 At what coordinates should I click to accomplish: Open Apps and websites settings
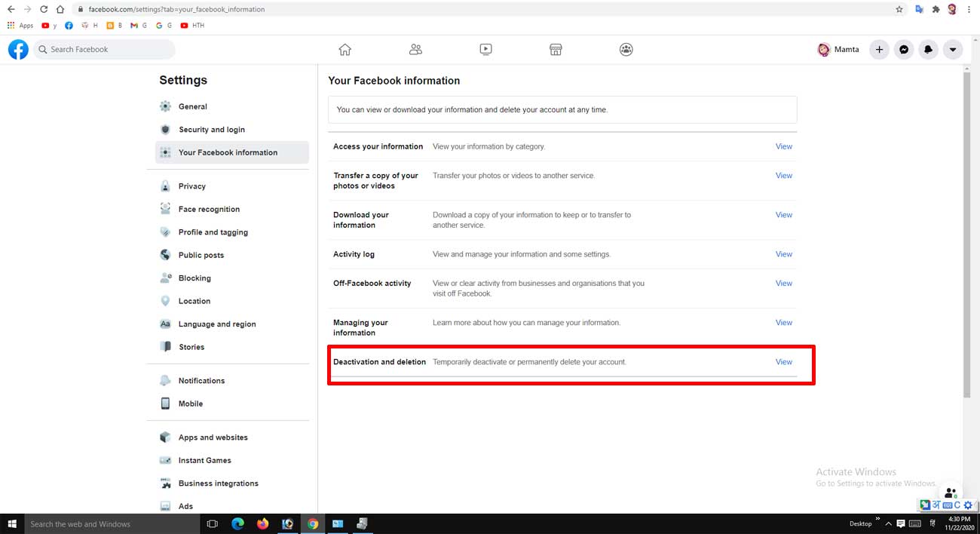(x=232, y=437)
